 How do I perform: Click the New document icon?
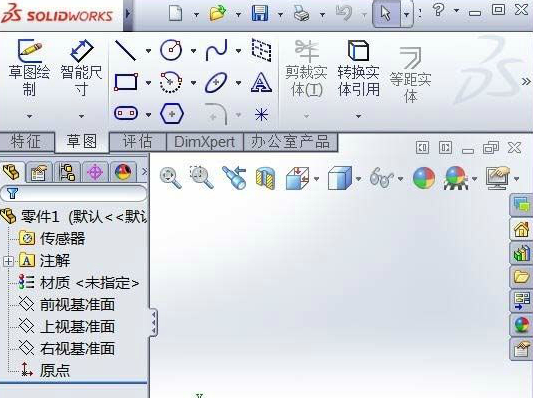[175, 14]
